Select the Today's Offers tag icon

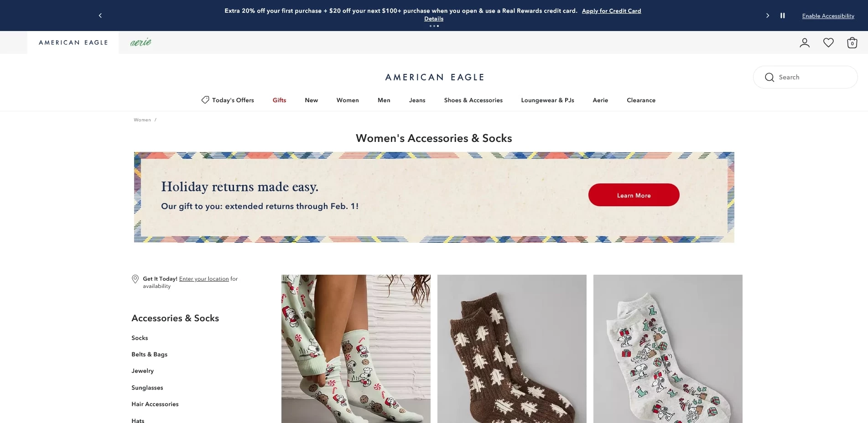point(204,99)
